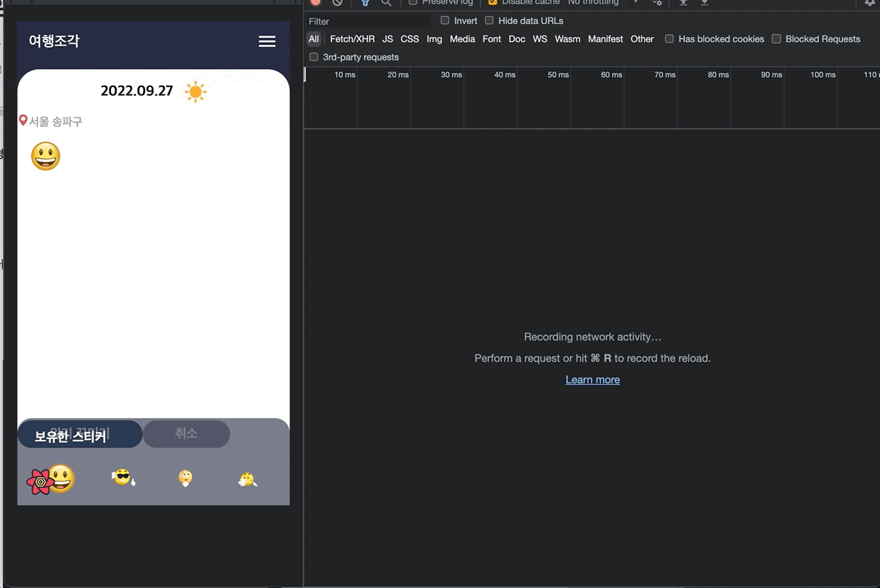Filter requests by Img

(434, 39)
